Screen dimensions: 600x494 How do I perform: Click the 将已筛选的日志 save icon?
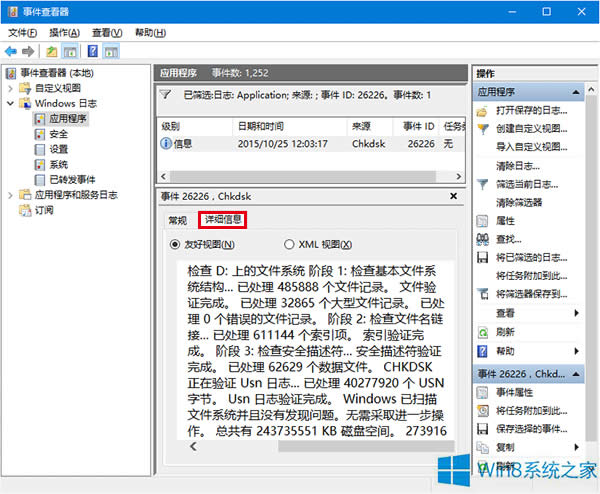pyautogui.click(x=483, y=257)
